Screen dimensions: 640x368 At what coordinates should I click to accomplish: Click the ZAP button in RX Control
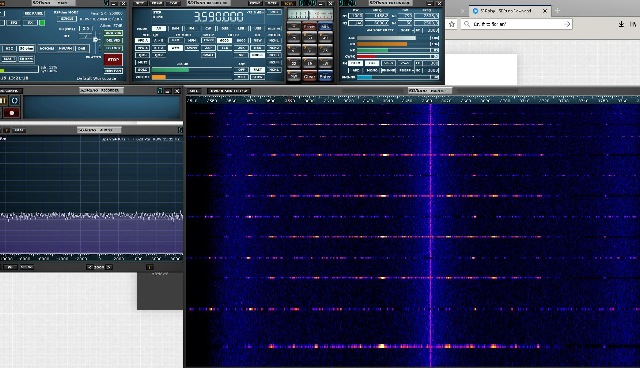click(208, 48)
